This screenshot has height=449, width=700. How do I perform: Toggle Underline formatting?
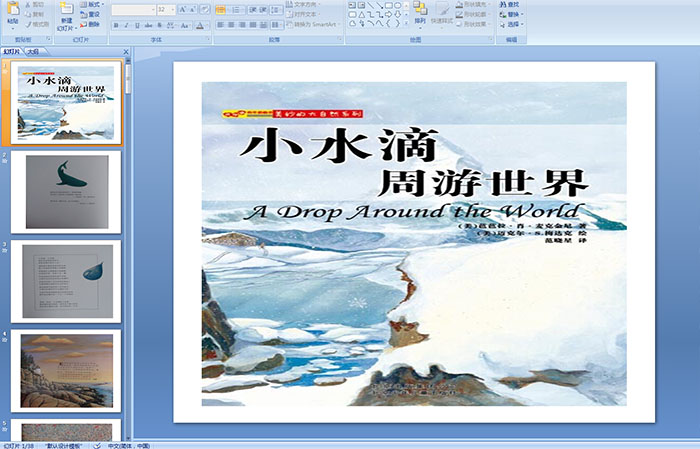(x=137, y=25)
